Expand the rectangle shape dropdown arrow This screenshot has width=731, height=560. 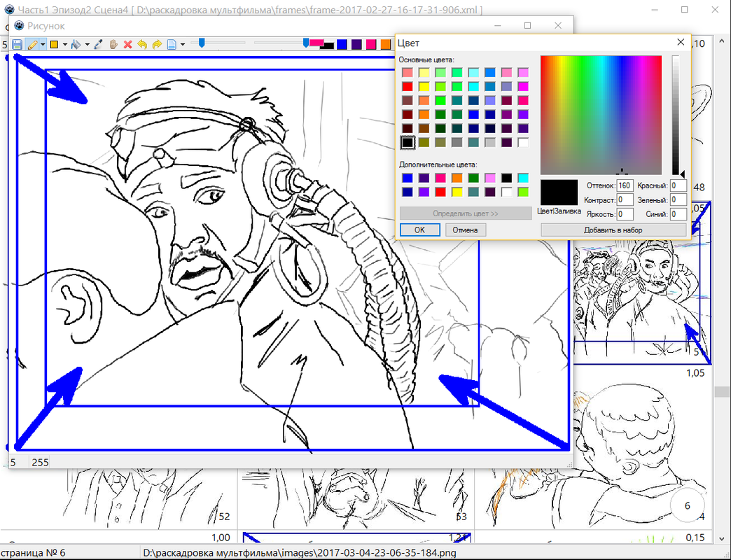tap(65, 44)
